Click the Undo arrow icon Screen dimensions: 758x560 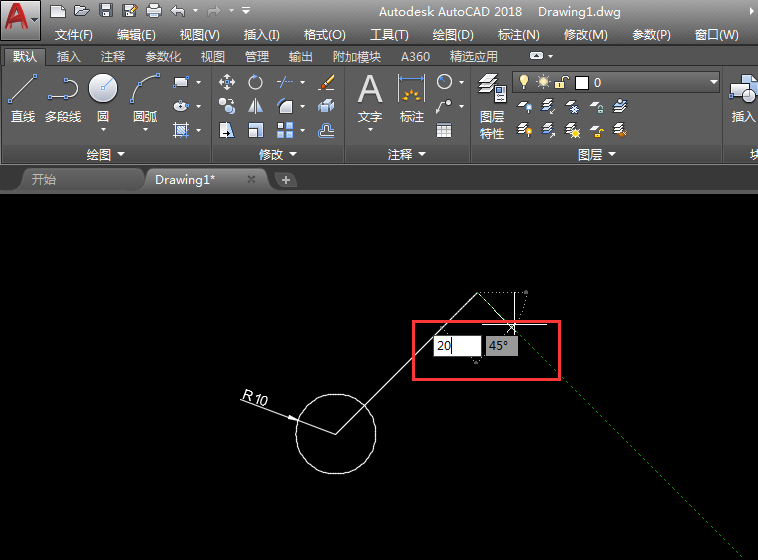[x=178, y=10]
